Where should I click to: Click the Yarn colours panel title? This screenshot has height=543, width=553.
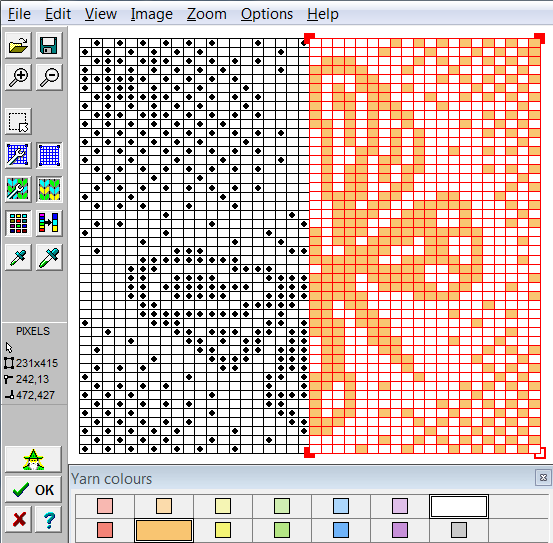[x=111, y=479]
